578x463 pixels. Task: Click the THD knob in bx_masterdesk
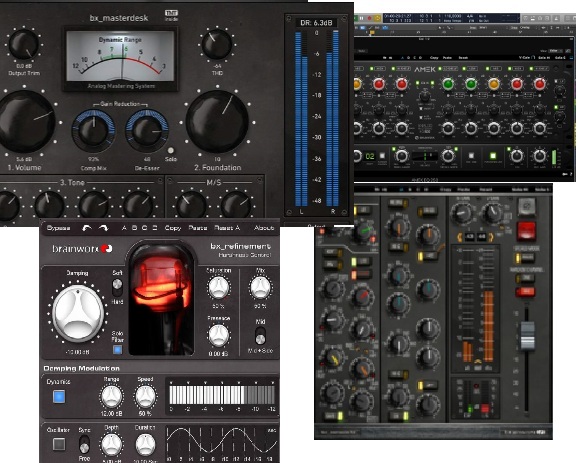click(x=217, y=44)
